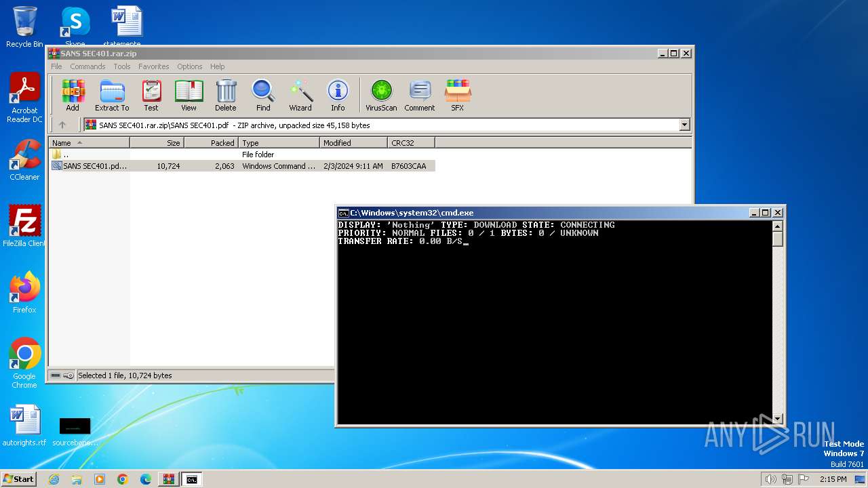This screenshot has height=488, width=868.
Task: Select the autorights.rtf document icon
Action: (x=24, y=426)
